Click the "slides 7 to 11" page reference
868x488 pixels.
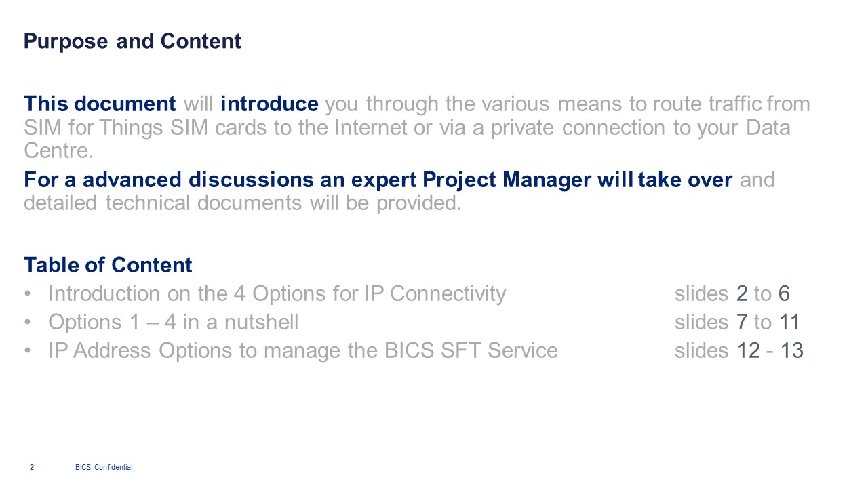coord(737,322)
